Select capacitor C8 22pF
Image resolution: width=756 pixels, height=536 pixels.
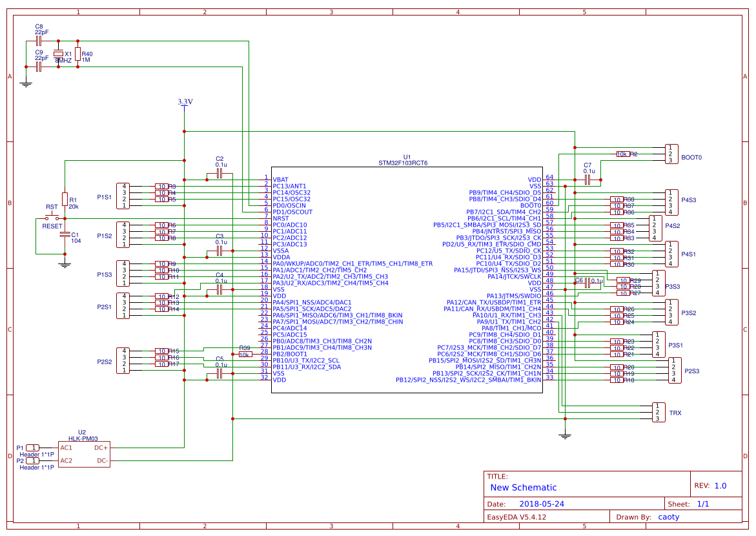pyautogui.click(x=39, y=41)
